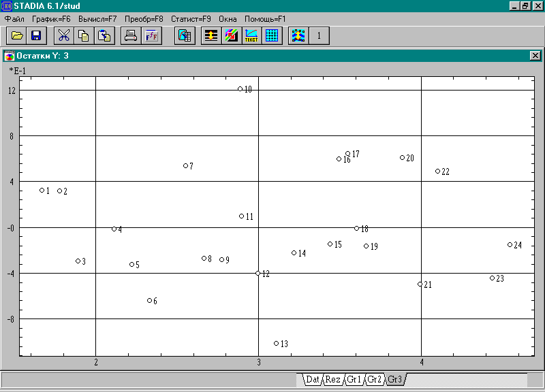The width and height of the screenshot is (545, 392).
Task: Print using the printer icon
Action: click(x=131, y=35)
